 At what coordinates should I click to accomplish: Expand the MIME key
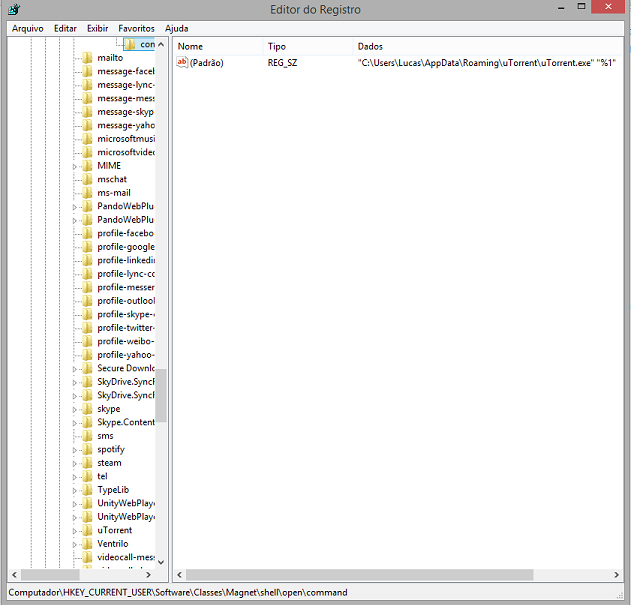[74, 166]
